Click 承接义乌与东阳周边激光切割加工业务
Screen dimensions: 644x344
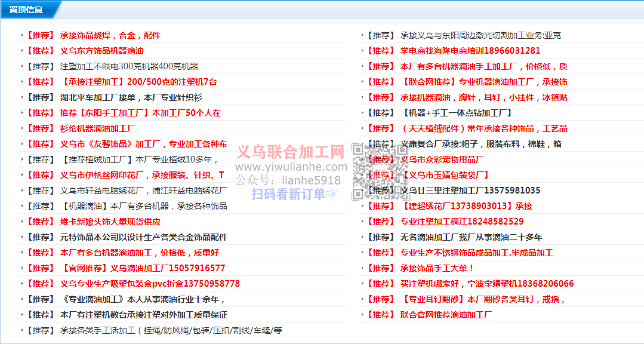[x=480, y=35]
